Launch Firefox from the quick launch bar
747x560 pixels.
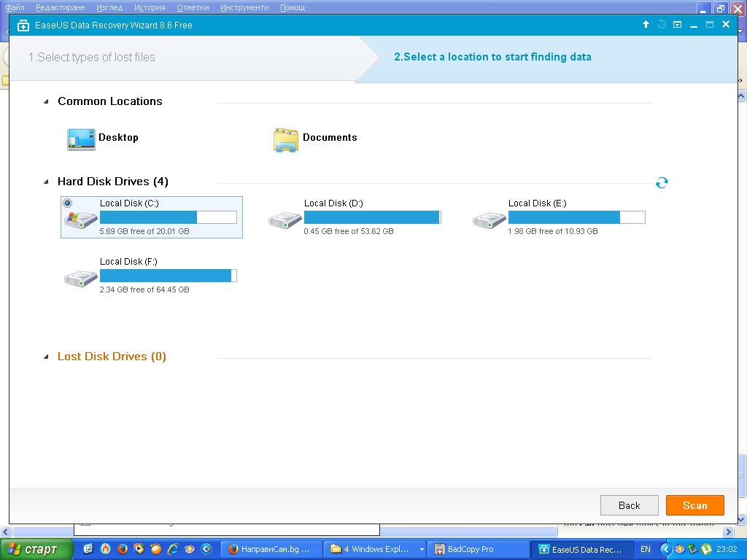click(x=123, y=549)
